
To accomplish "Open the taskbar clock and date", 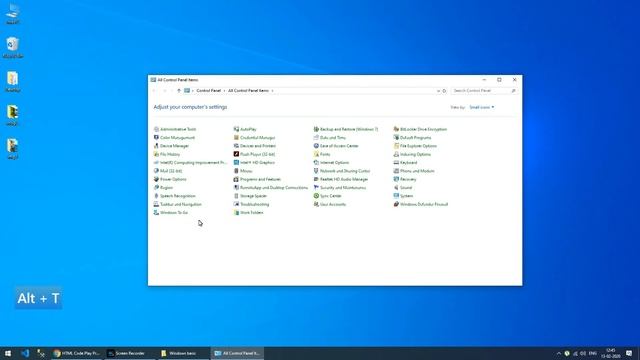I will [x=610, y=353].
